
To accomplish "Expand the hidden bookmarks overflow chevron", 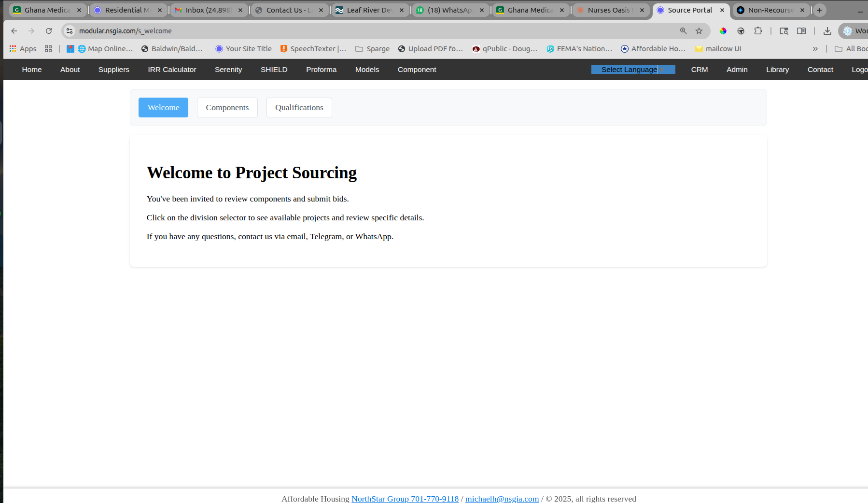I will (815, 49).
